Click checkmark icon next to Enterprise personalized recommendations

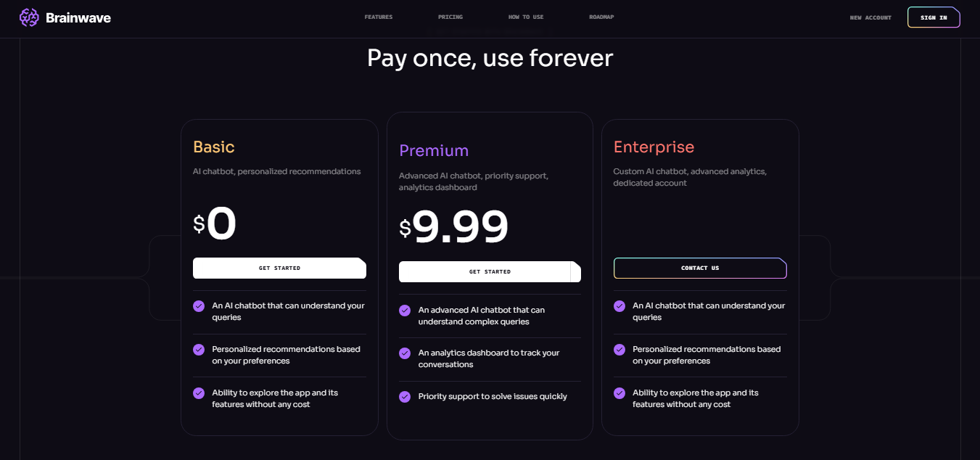[x=619, y=350]
